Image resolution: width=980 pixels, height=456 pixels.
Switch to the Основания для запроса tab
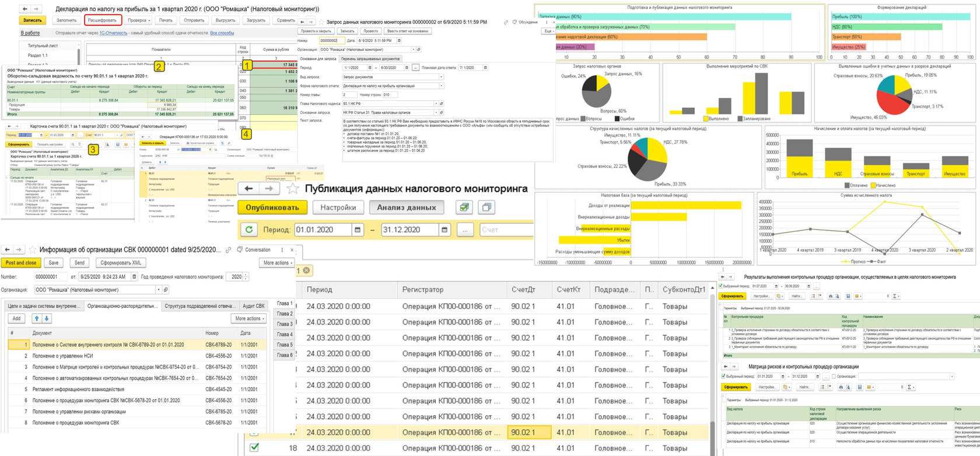point(318,58)
